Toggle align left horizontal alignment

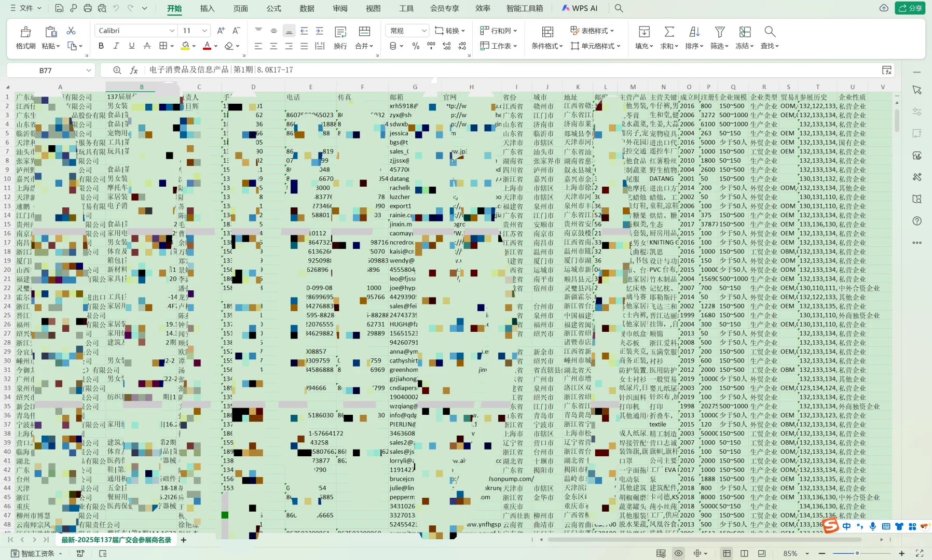pos(258,46)
